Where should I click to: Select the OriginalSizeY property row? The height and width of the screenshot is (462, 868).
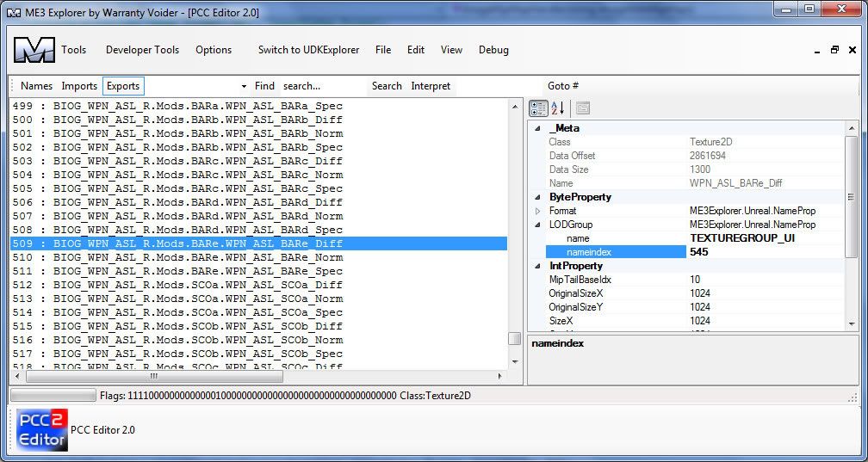point(695,307)
